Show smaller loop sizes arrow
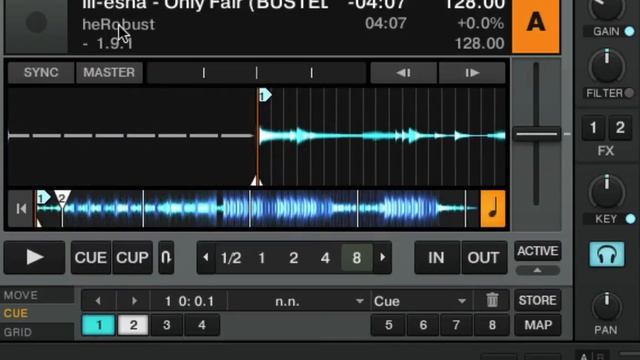The height and width of the screenshot is (360, 640). tap(206, 258)
